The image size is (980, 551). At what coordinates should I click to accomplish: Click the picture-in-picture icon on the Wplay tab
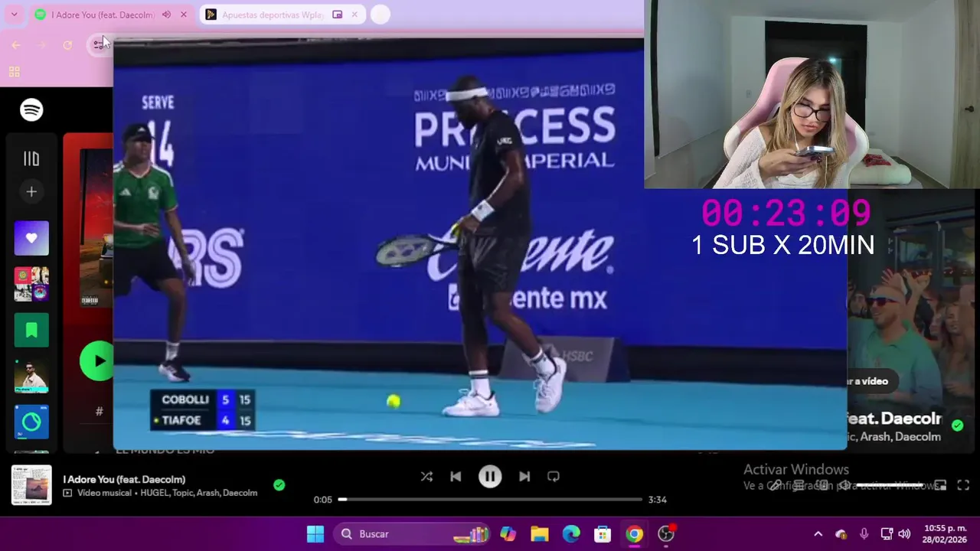[x=337, y=15]
